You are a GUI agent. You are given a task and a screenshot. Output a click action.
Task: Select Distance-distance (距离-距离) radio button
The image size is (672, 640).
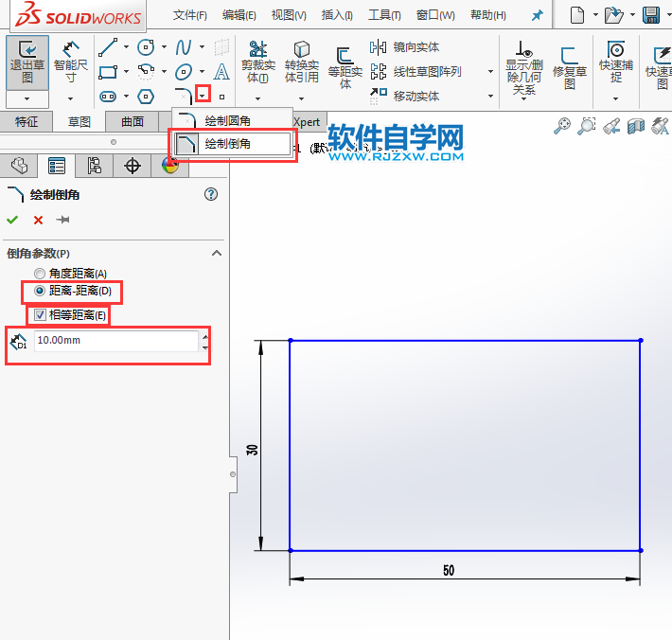[40, 291]
